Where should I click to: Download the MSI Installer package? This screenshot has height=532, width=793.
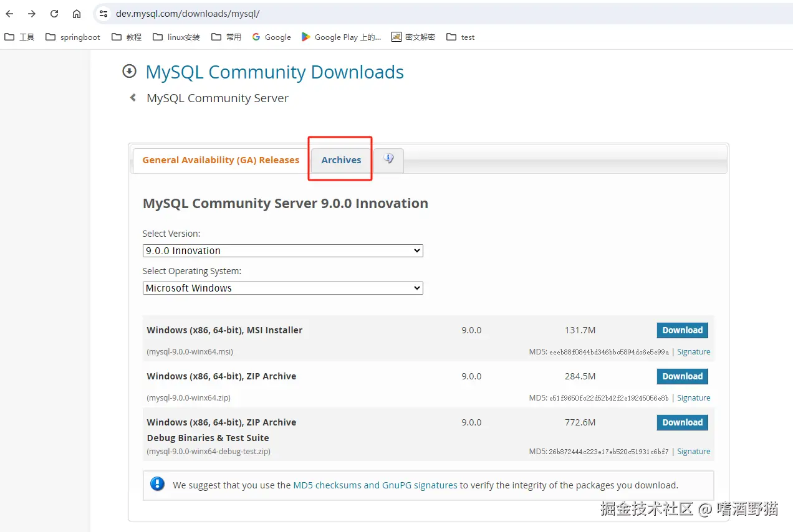click(683, 330)
